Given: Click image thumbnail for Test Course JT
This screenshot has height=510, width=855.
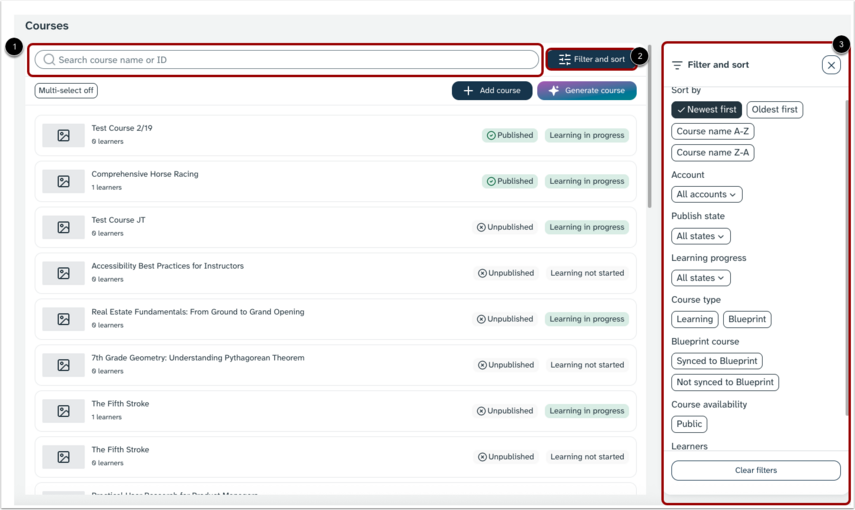Looking at the screenshot, I should click(x=63, y=227).
